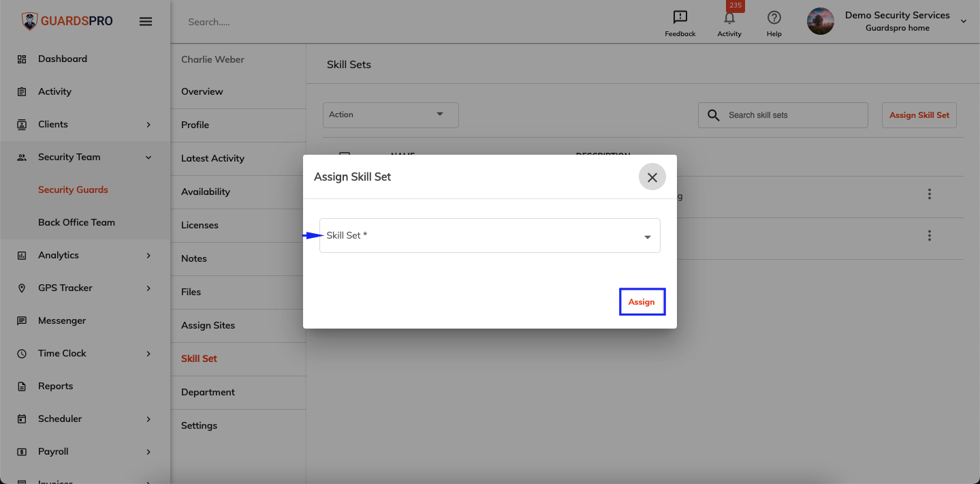This screenshot has height=484, width=980.
Task: Click the 235 notification badge
Action: pyautogui.click(x=736, y=5)
